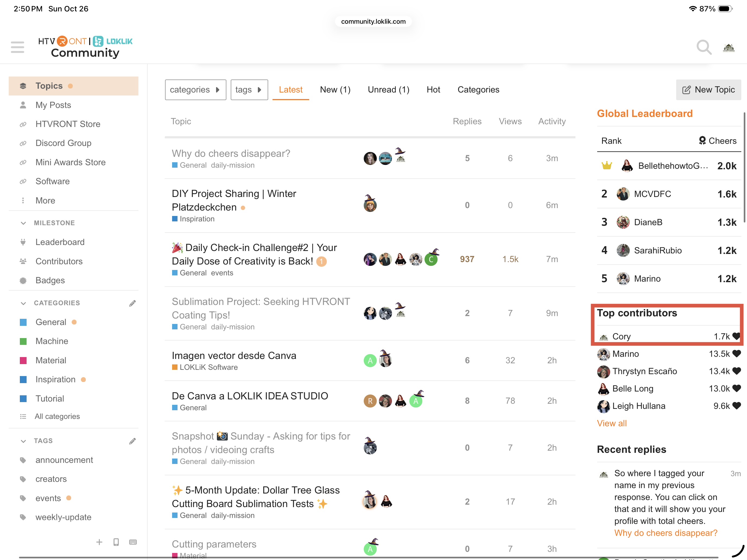Click the green Machine category swatch
Screen dimensions: 747x560
tap(23, 341)
